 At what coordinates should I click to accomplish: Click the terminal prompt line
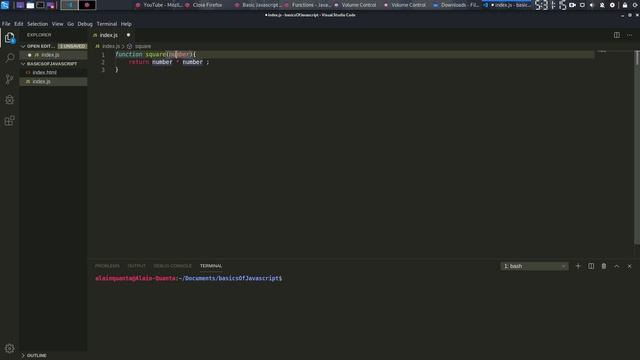pyautogui.click(x=189, y=278)
